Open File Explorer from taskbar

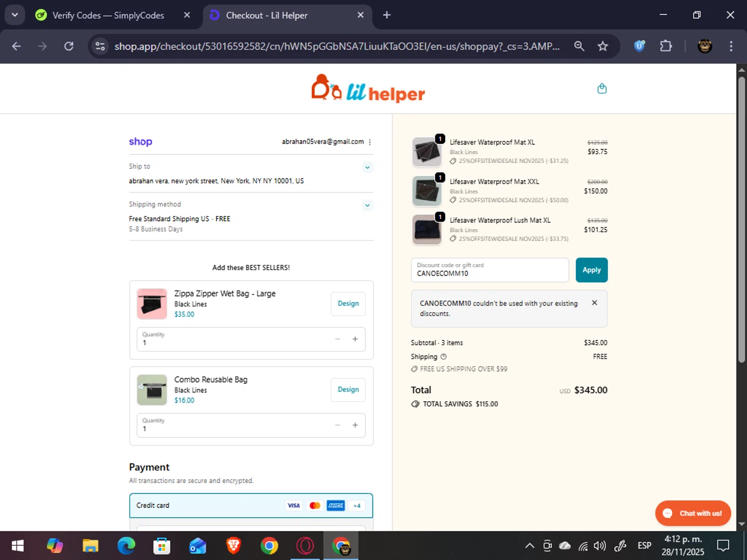(90, 546)
